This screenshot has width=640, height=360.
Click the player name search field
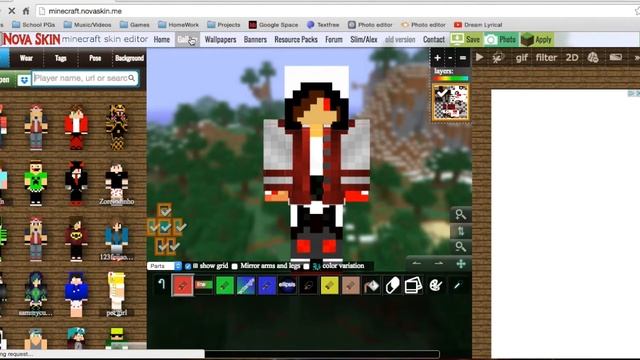85,78
